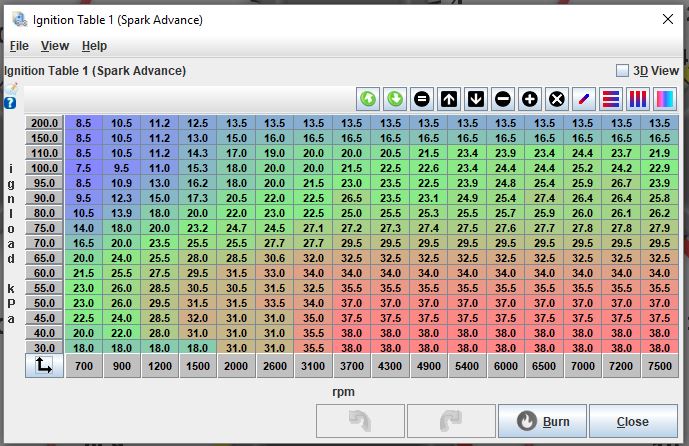This screenshot has height=446, width=689.
Task: Click the pink-to-cyan gradient toolbar icon
Action: coord(665,99)
